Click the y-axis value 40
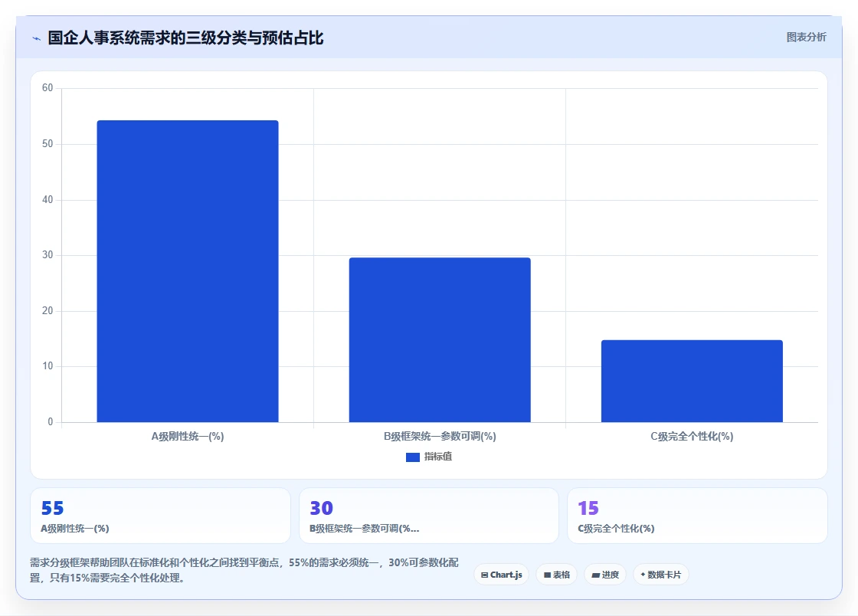858x616 pixels. pyautogui.click(x=47, y=200)
